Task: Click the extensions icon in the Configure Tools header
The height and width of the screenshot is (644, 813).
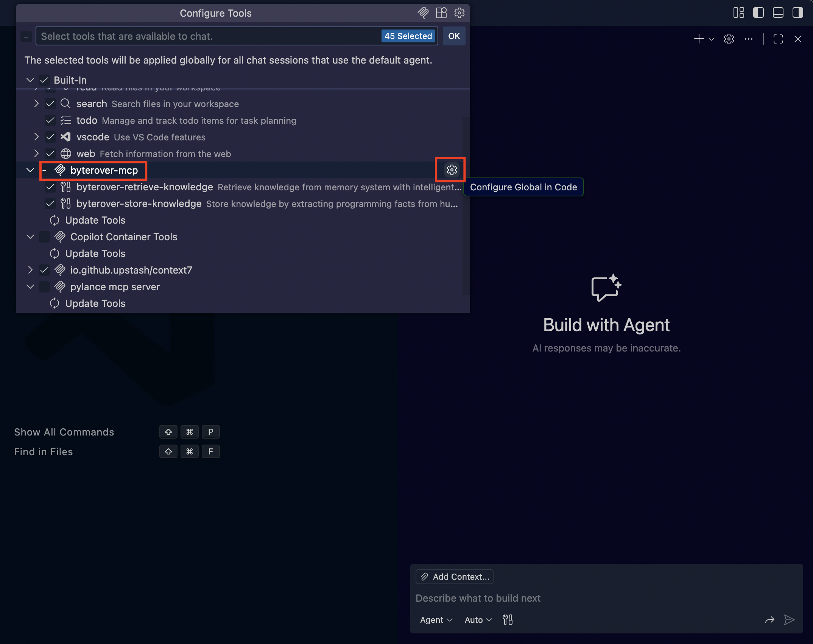Action: pyautogui.click(x=441, y=13)
